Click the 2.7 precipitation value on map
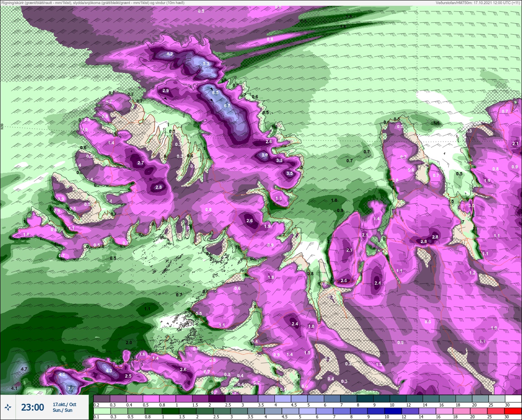This screenshot has width=522, height=420. (141, 163)
